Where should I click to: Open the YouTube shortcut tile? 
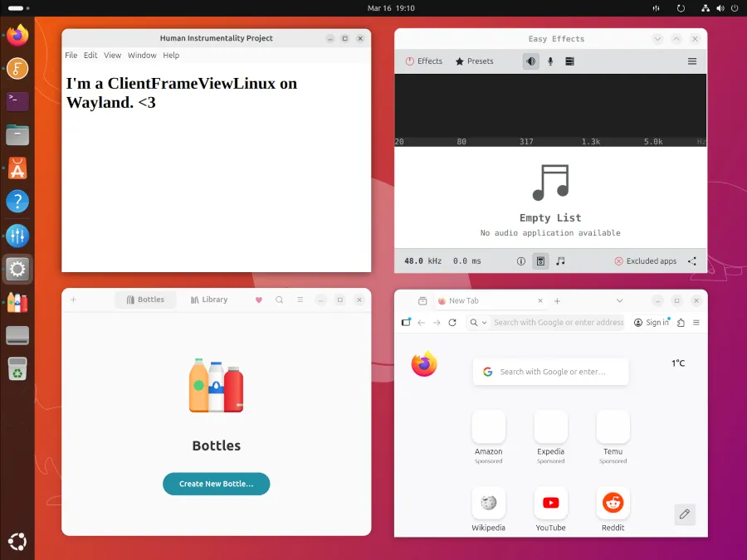550,503
